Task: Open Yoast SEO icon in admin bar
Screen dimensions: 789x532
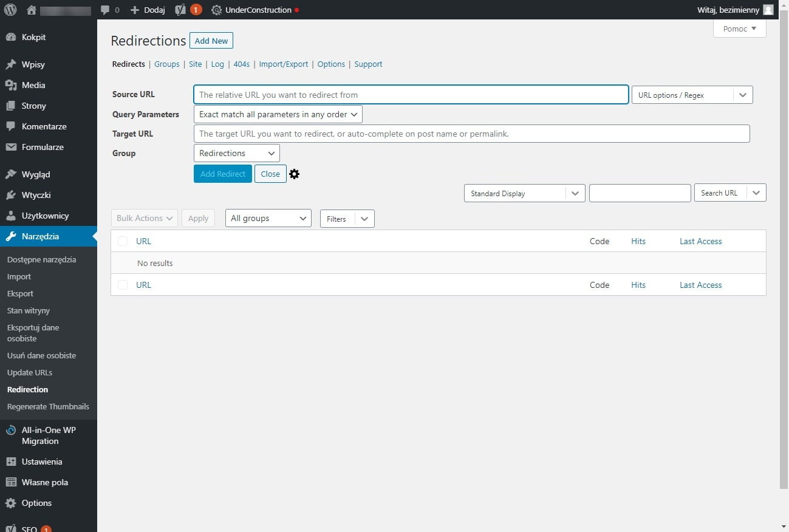Action: [180, 10]
